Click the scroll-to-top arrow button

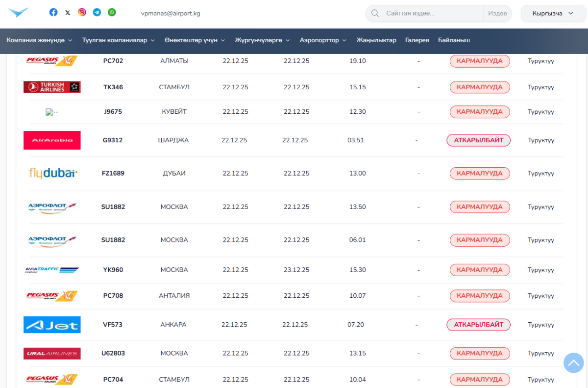coord(573,362)
